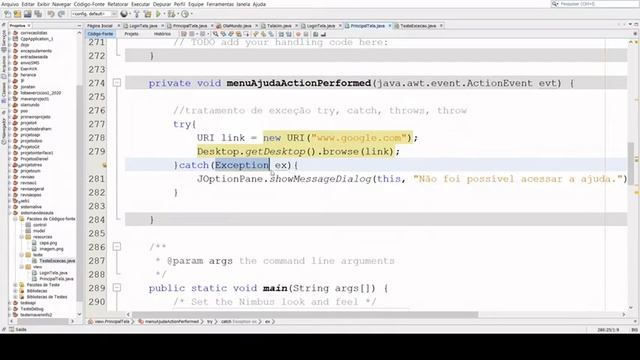Collapse the Javadoc fold at line 286
640x360 pixels.
(x=117, y=247)
